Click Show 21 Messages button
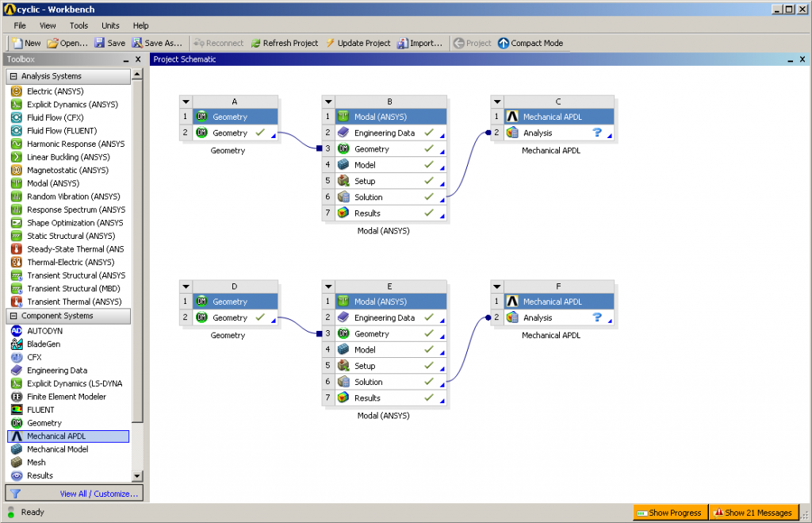The height and width of the screenshot is (523, 812). point(752,513)
